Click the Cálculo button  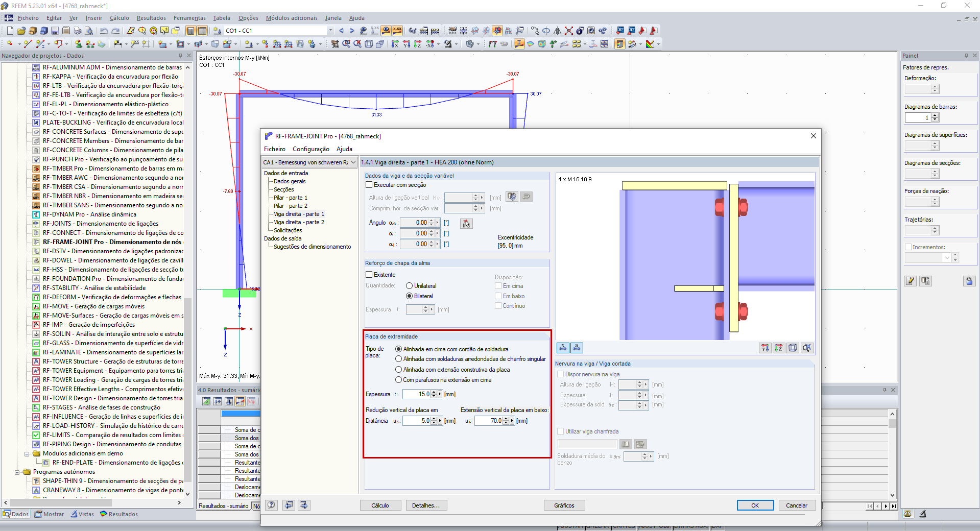380,505
